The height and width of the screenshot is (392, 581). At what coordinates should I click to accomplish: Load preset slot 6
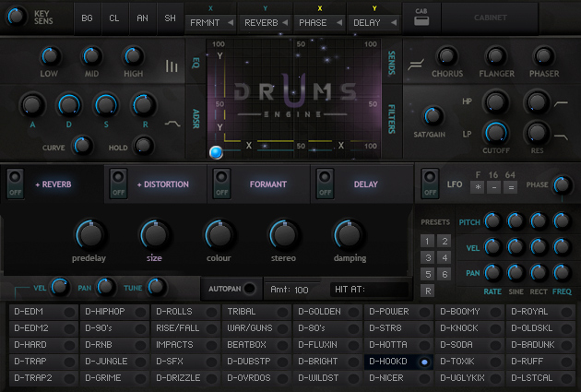(x=445, y=274)
